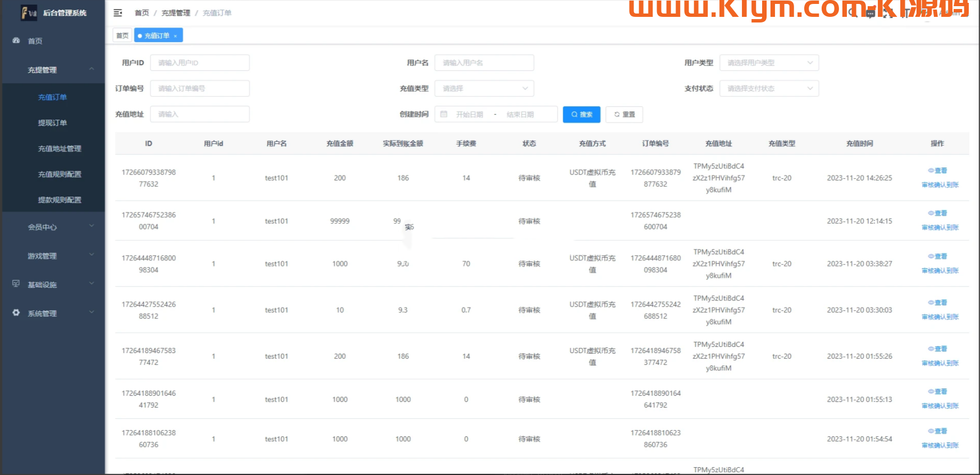Image resolution: width=980 pixels, height=475 pixels.
Task: Open the 支付状态 dropdown
Action: pos(768,88)
